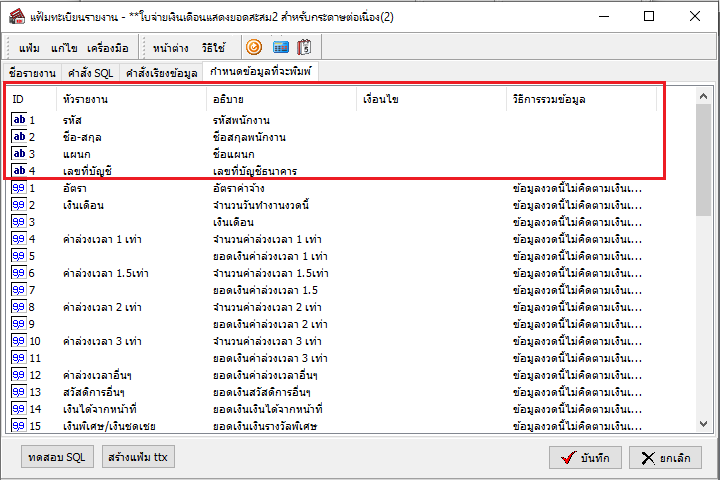Switch to the ชื่อรายงาน tab
This screenshot has height=480, width=720.
[32, 73]
